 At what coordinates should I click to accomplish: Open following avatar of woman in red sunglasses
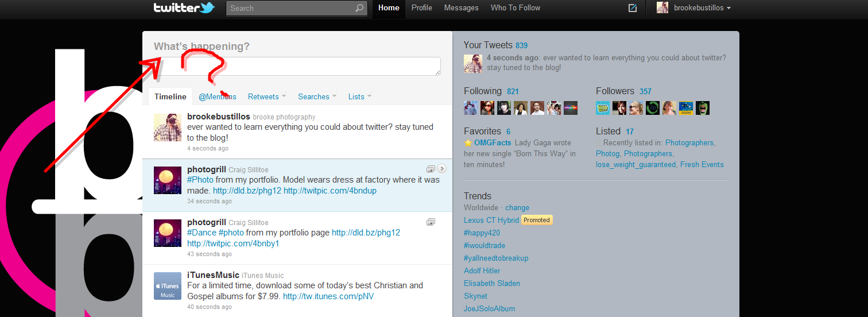point(487,108)
